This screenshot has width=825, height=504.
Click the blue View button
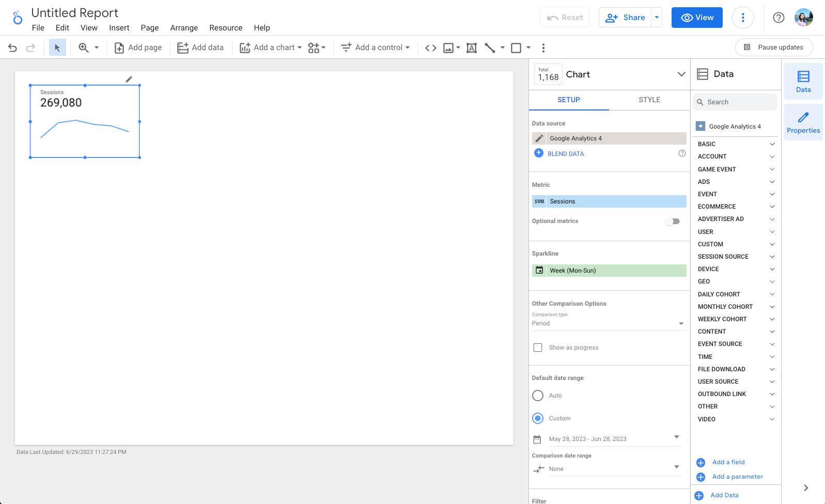(x=696, y=18)
